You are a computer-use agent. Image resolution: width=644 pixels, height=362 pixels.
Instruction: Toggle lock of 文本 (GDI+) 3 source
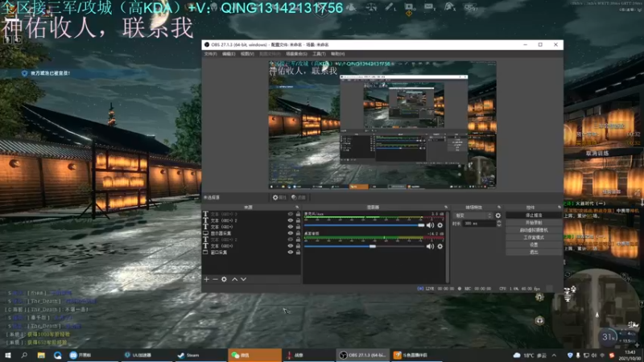(x=298, y=214)
